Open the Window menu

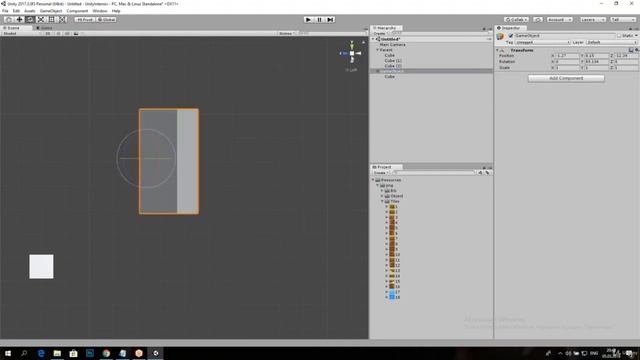100,11
